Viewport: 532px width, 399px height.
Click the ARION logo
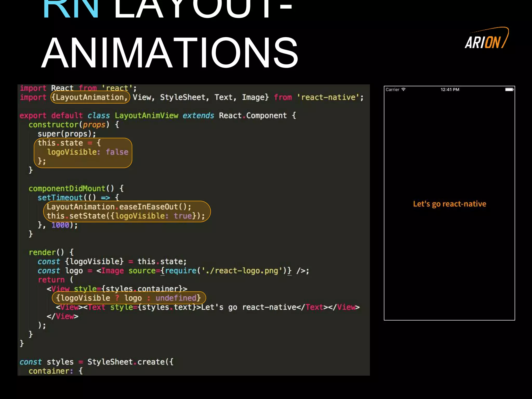coord(487,38)
